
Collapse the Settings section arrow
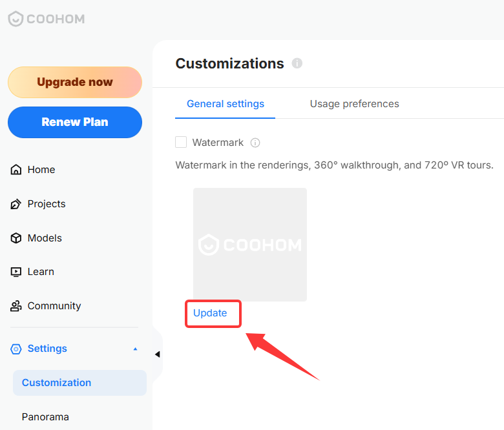coord(135,349)
